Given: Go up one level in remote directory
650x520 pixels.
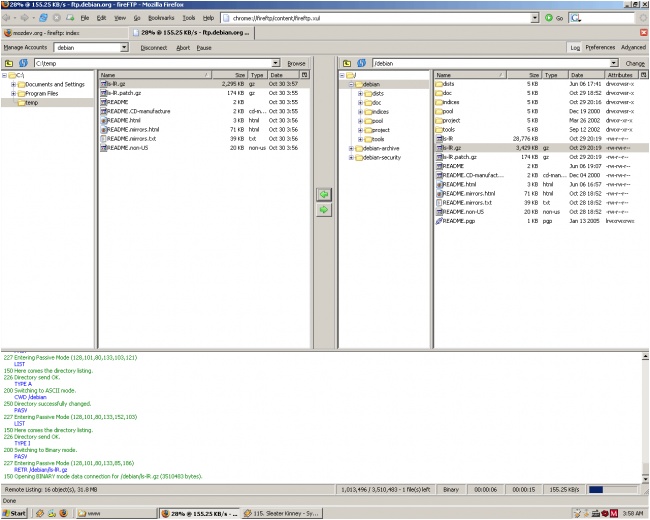Looking at the screenshot, I should [347, 63].
